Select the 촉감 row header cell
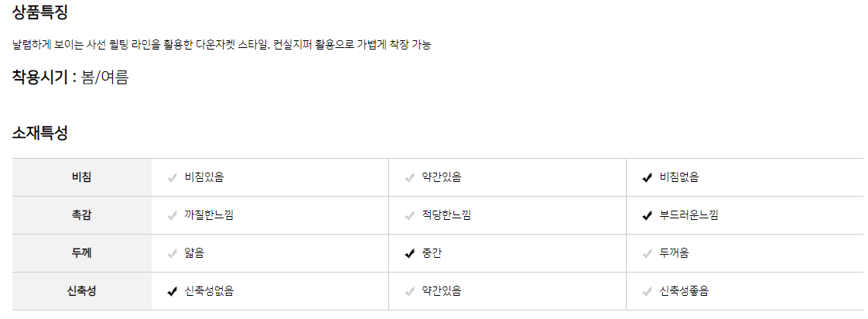The height and width of the screenshot is (319, 868). point(81,215)
